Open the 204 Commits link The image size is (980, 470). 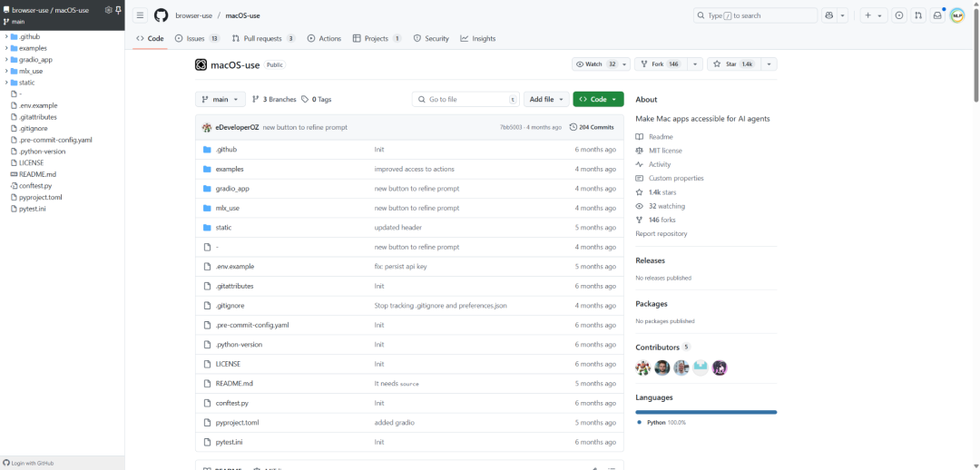pyautogui.click(x=592, y=127)
